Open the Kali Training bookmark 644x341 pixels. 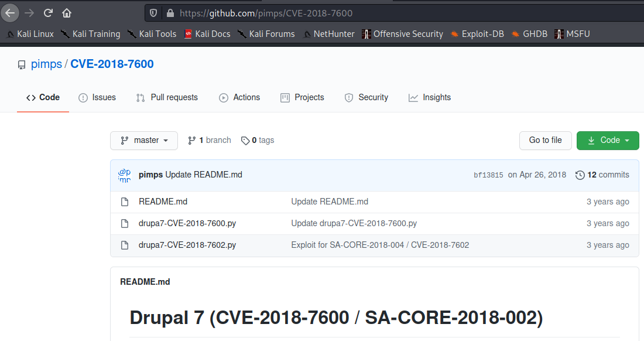coord(90,34)
